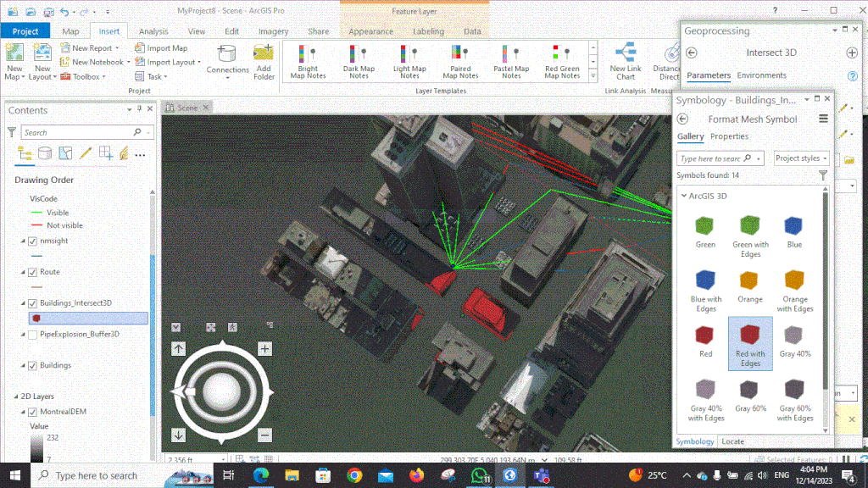Open Task dropdown menu
The height and width of the screenshot is (488, 868).
pyautogui.click(x=165, y=77)
